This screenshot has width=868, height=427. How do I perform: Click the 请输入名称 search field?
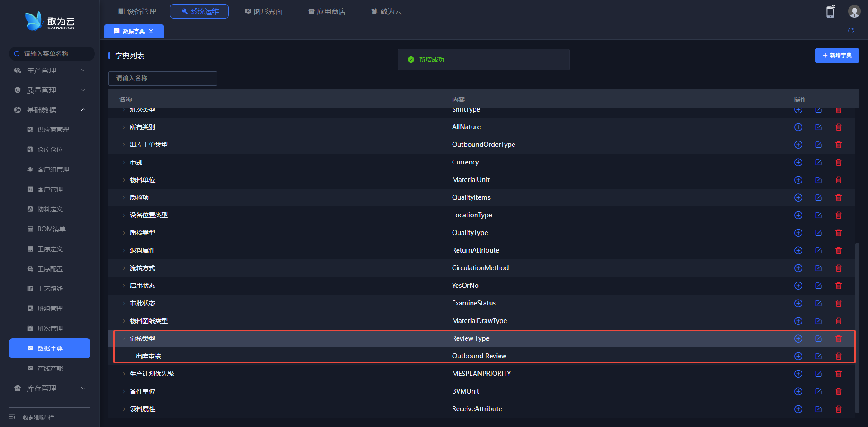click(163, 78)
